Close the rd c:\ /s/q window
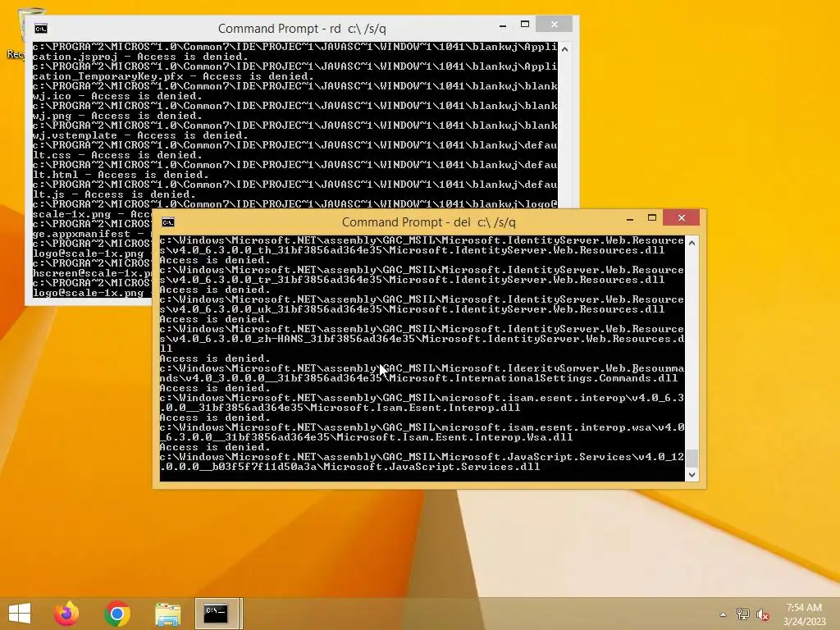 [x=555, y=24]
